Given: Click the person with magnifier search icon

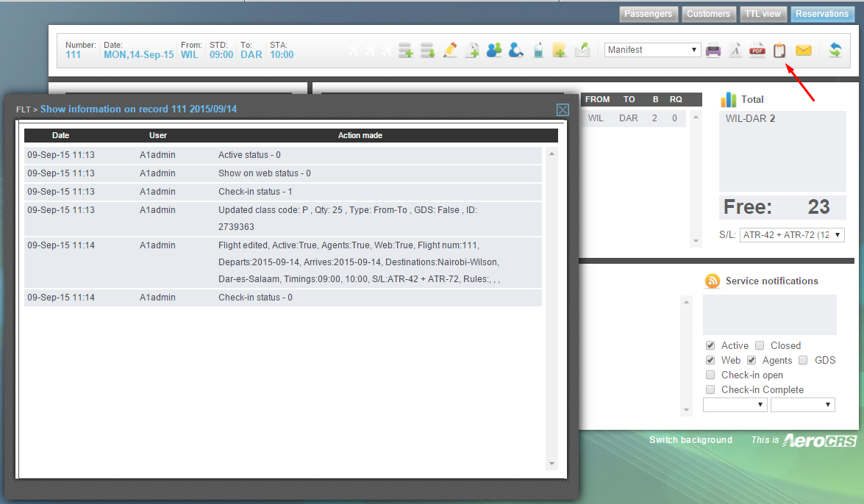Looking at the screenshot, I should coord(515,50).
